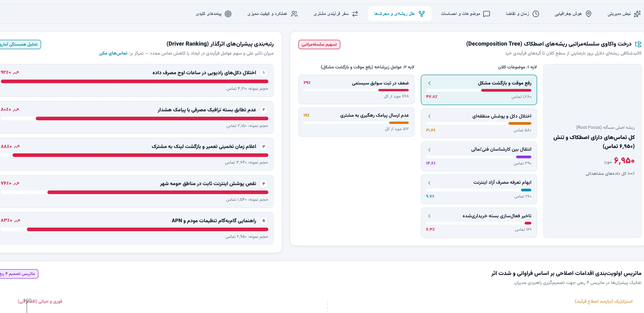
Task: Click the trend arrow icon next to +۸۸٪
Action: pyautogui.click(x=17, y=147)
